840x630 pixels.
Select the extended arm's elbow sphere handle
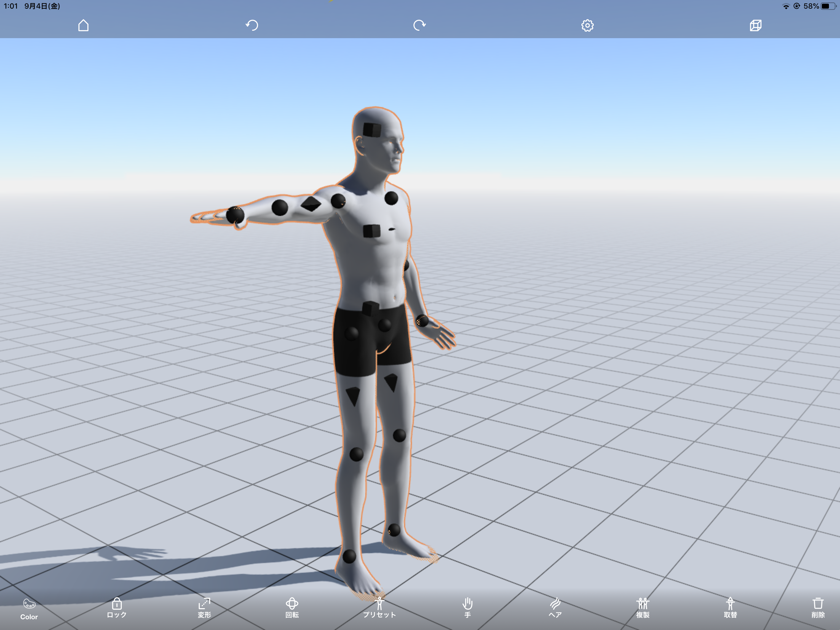[x=280, y=207]
